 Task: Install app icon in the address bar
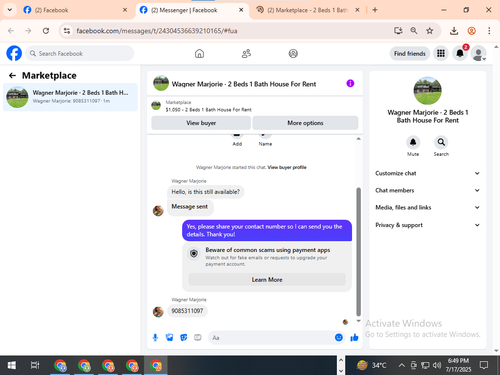pos(398,31)
